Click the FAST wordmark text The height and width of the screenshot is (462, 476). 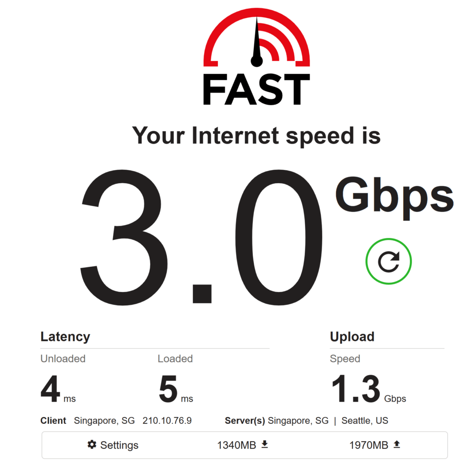(257, 90)
